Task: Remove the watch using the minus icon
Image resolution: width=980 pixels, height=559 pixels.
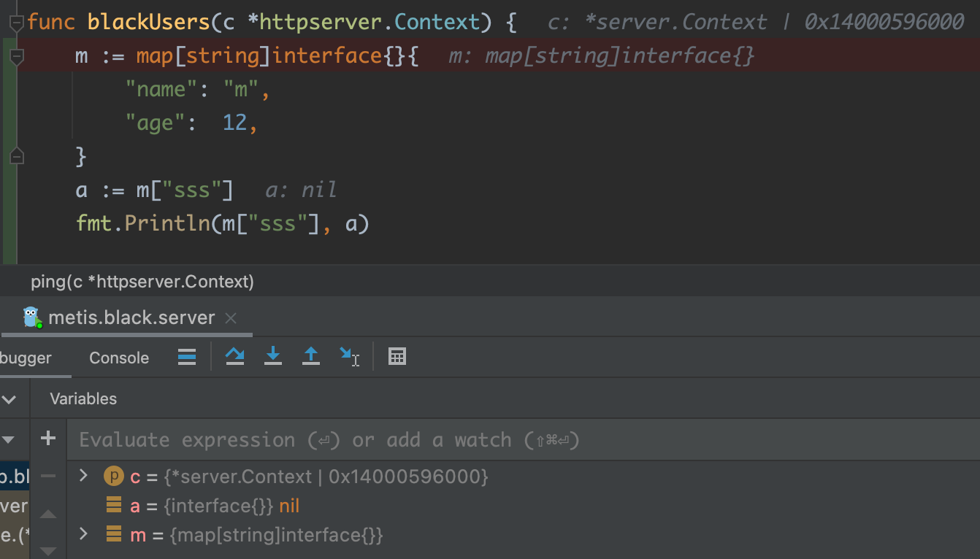Action: [x=47, y=476]
